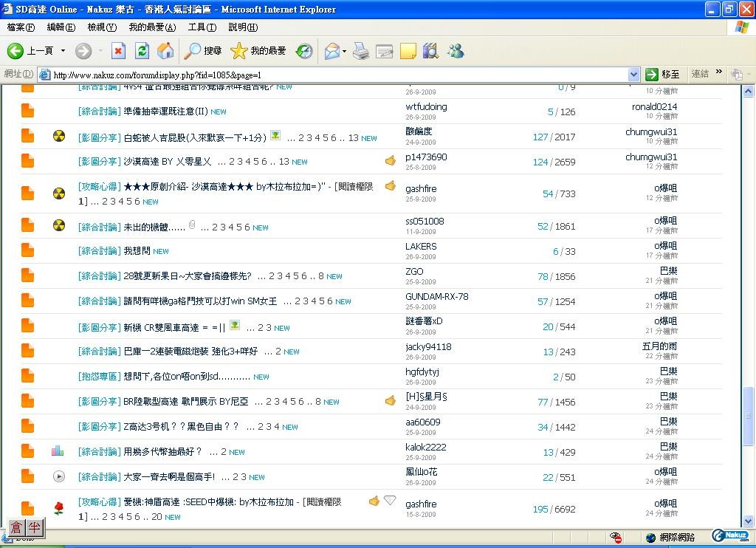Click poll chart icon beside 用幾多代幣抽最好
This screenshot has width=756, height=548.
58,451
